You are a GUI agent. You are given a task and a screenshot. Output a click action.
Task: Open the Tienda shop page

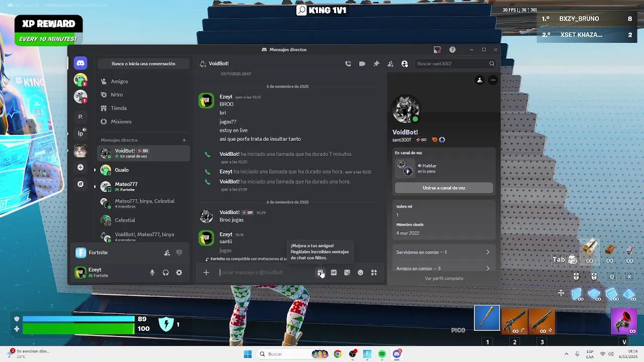point(143,108)
